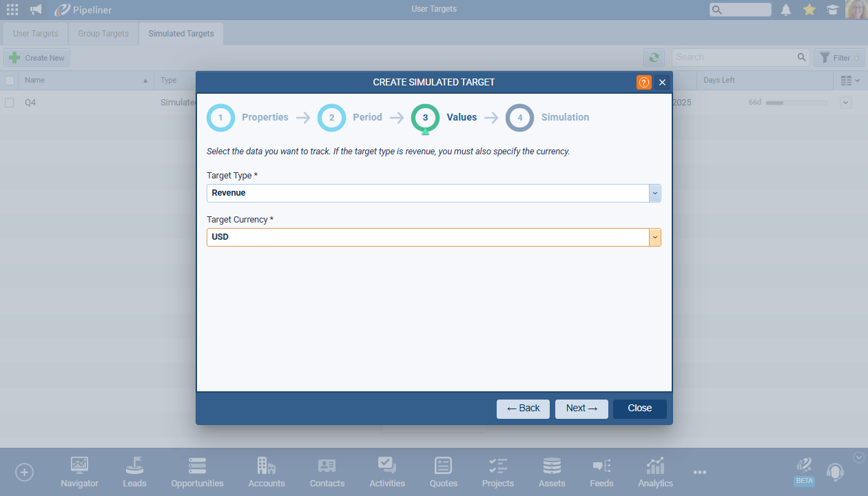Click the megaphone announcements icon
Screen dimensions: 868x496
click(36, 10)
